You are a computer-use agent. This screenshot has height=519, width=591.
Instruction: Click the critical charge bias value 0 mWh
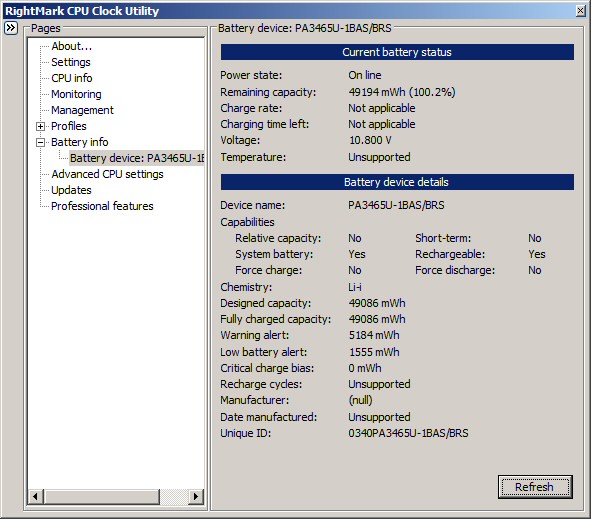(364, 368)
